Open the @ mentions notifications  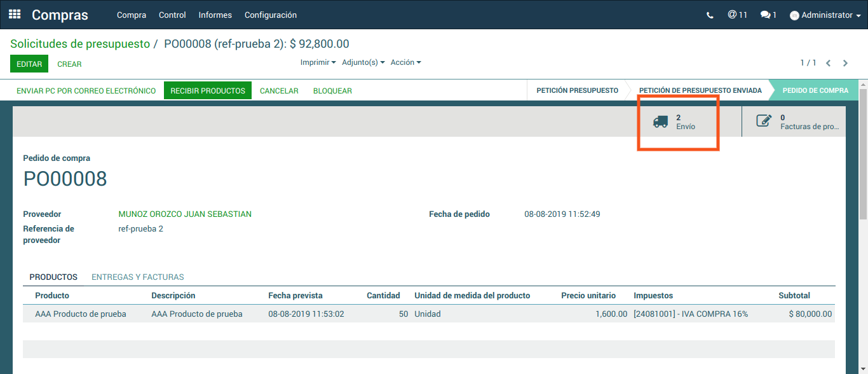pyautogui.click(x=737, y=15)
